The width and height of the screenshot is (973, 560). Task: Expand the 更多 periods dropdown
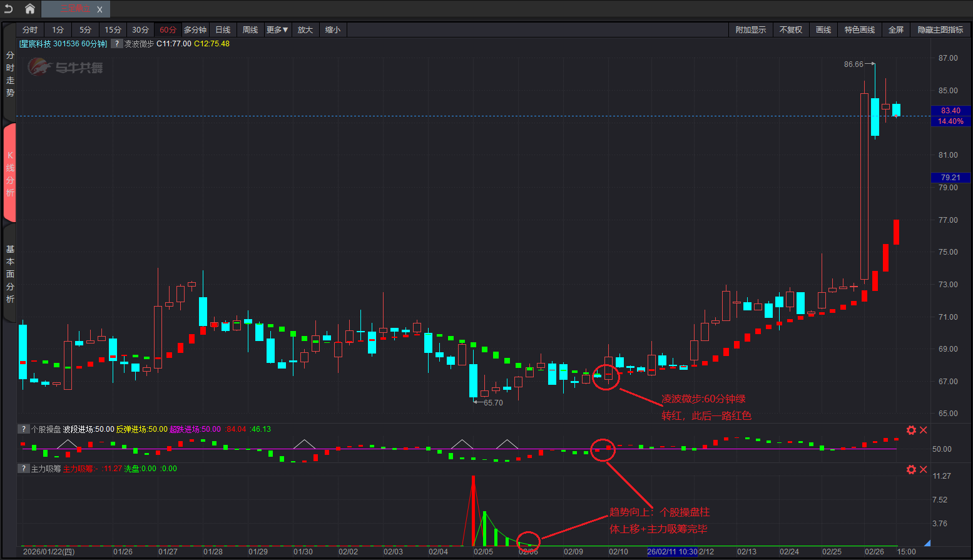coord(277,30)
